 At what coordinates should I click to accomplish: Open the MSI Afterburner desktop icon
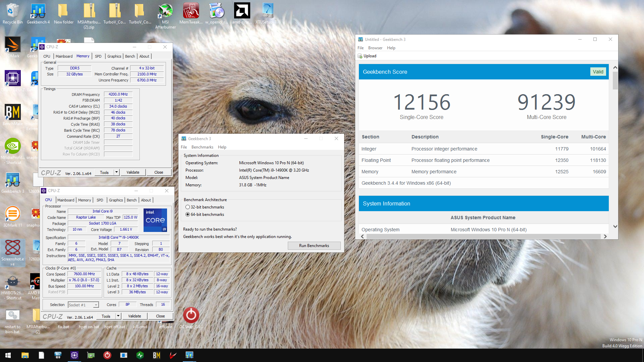pyautogui.click(x=165, y=16)
